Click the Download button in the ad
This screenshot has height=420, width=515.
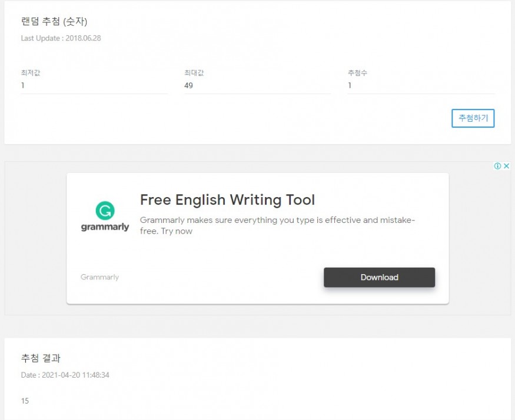pyautogui.click(x=379, y=278)
